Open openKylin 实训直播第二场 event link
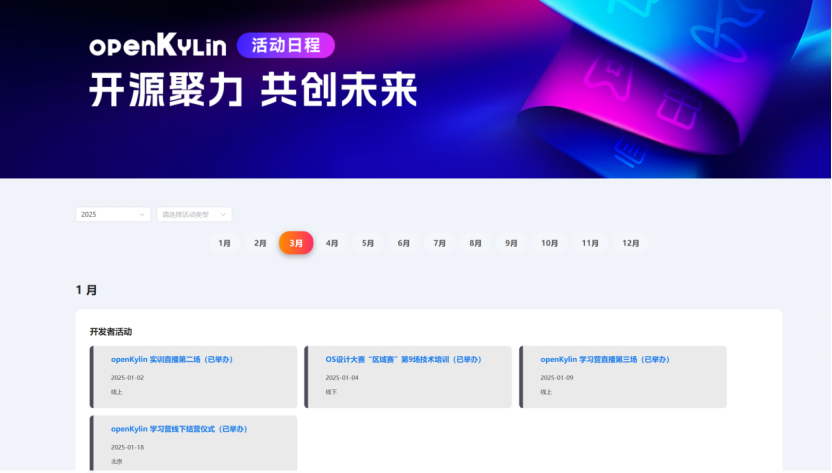 172,359
